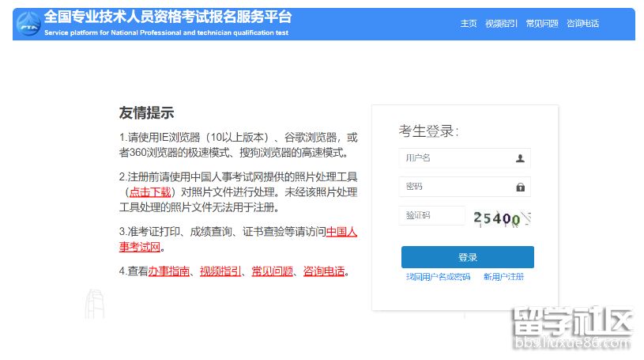The image size is (644, 360).
Task: Click the PTA logo in the header
Action: tap(28, 24)
